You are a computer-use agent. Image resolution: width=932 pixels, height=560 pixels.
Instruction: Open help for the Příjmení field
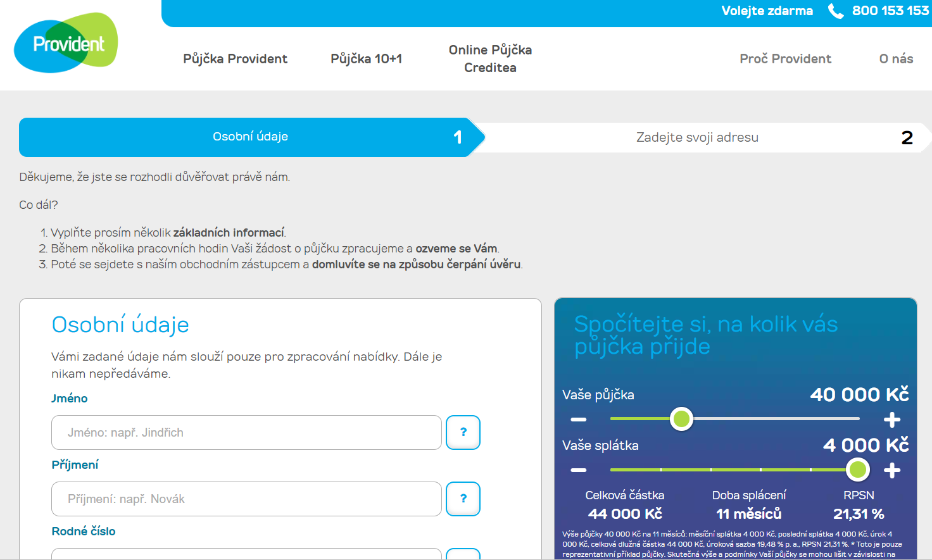[x=463, y=499]
